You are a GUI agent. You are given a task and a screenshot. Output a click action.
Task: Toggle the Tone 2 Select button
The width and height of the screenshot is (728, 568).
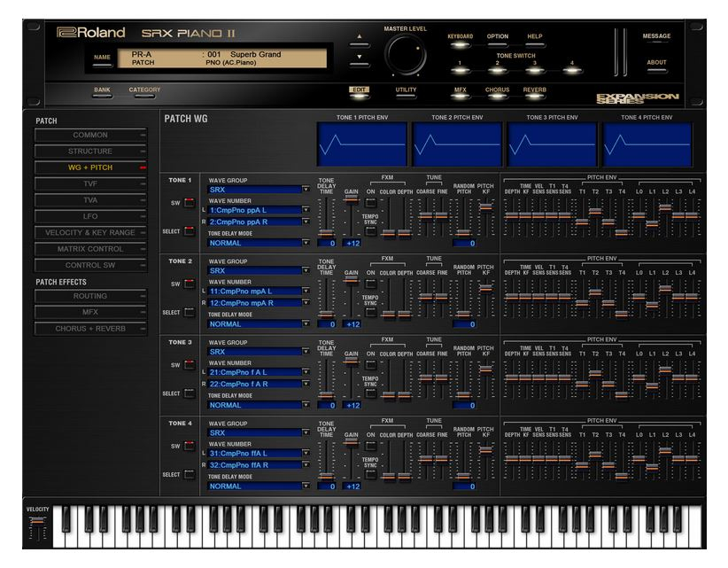pyautogui.click(x=190, y=312)
